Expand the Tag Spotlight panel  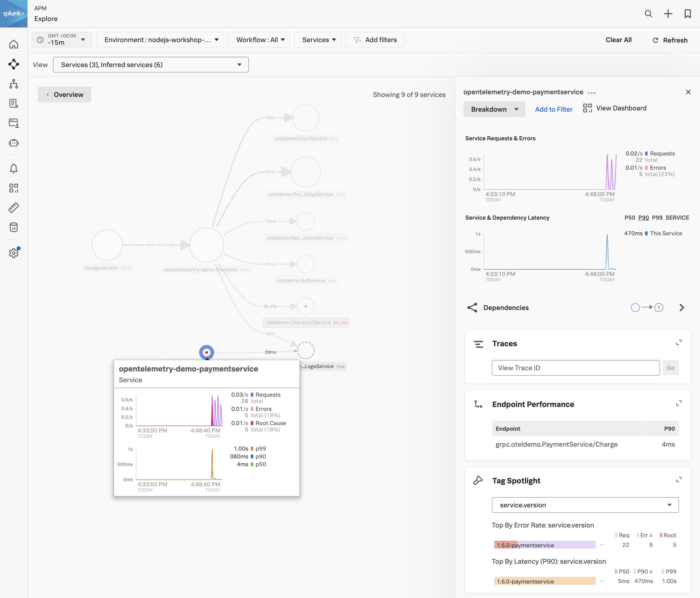pos(679,480)
